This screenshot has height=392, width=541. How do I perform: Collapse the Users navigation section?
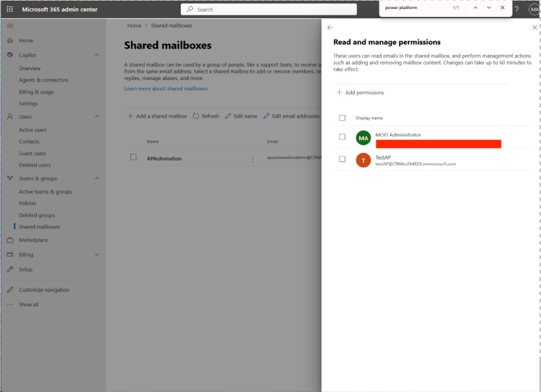[x=97, y=117]
